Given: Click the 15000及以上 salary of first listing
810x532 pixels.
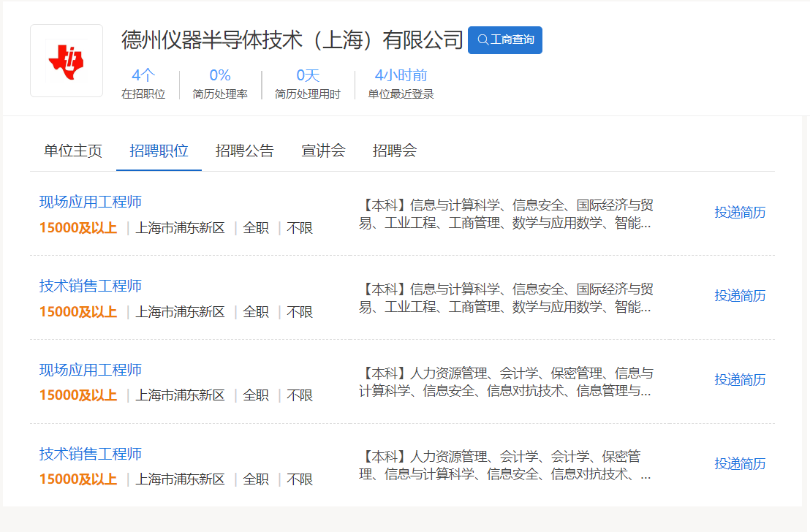Looking at the screenshot, I should tap(78, 228).
